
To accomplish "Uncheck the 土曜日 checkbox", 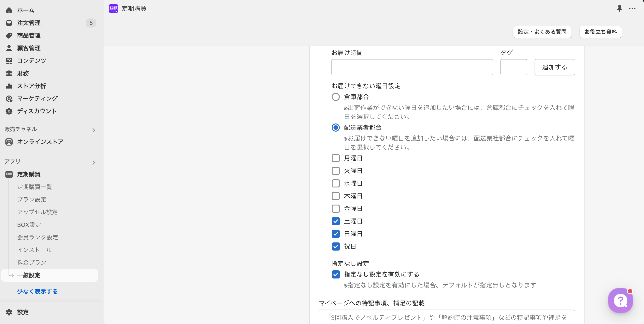I will pyautogui.click(x=336, y=221).
